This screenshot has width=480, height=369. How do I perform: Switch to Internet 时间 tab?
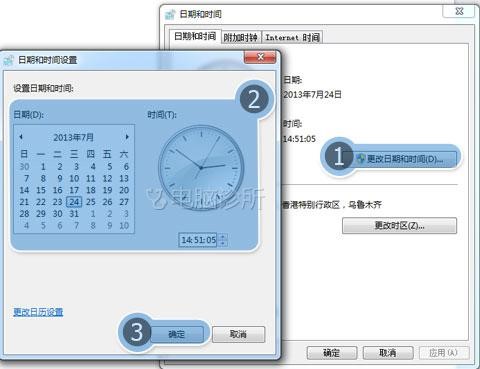[x=292, y=37]
